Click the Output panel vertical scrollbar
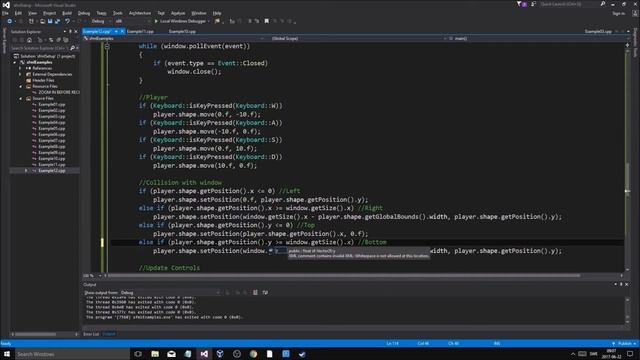Image resolution: width=640 pixels, height=360 pixels. (x=627, y=311)
